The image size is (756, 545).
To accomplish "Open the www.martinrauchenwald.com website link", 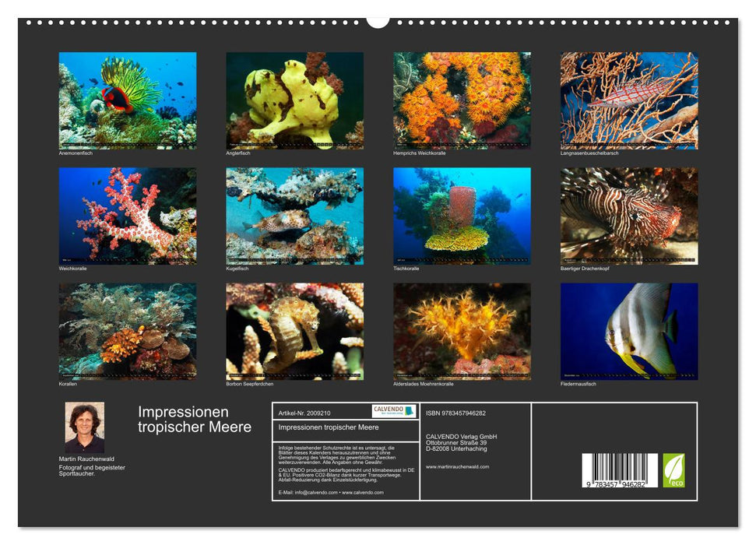I will coord(457,468).
